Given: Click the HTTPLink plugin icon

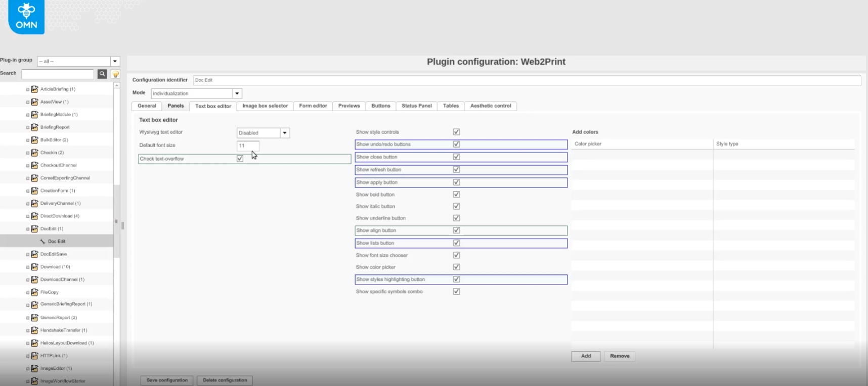Looking at the screenshot, I should [34, 356].
